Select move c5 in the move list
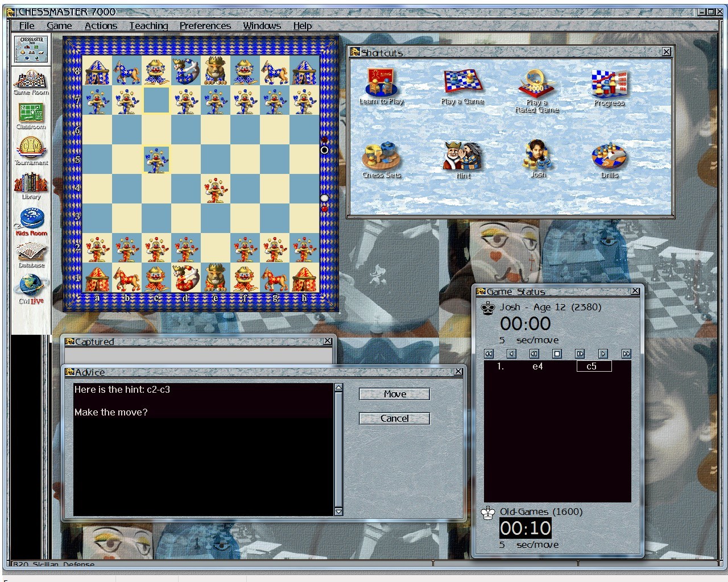This screenshot has width=728, height=582. click(x=594, y=367)
